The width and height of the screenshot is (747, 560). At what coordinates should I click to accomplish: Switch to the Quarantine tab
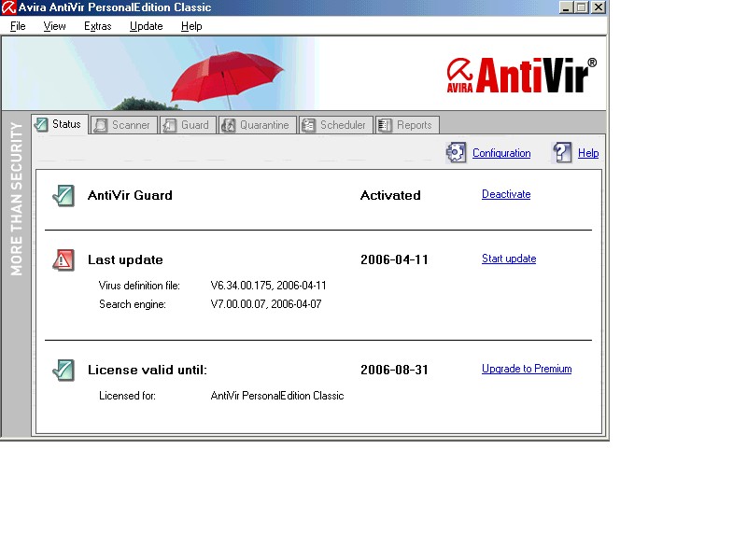(x=258, y=125)
